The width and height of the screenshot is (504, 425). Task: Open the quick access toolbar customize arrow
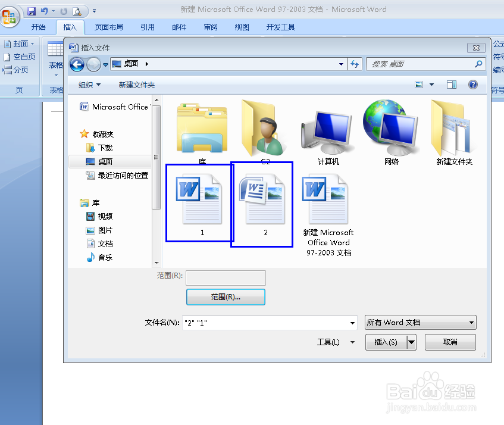click(x=94, y=11)
